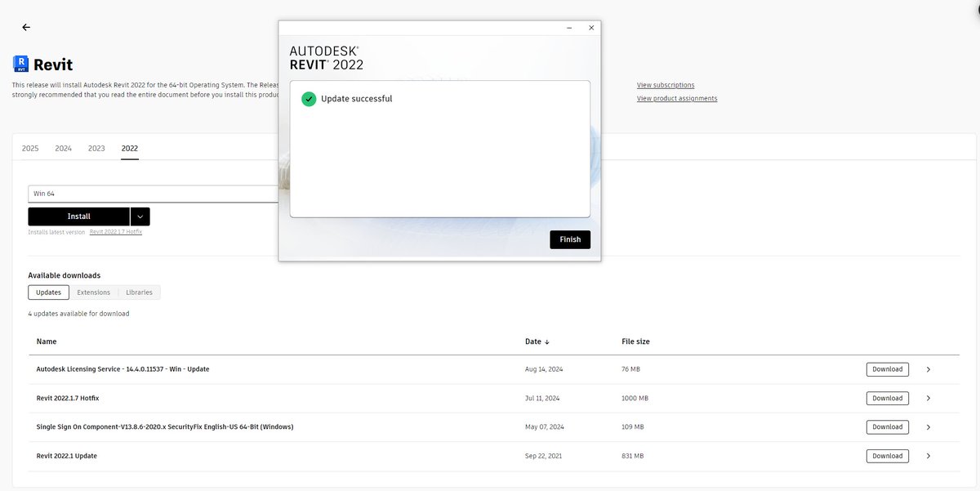Viewport: 980px width, 491px height.
Task: Click the Aug 14, 2024 date cell
Action: (544, 369)
